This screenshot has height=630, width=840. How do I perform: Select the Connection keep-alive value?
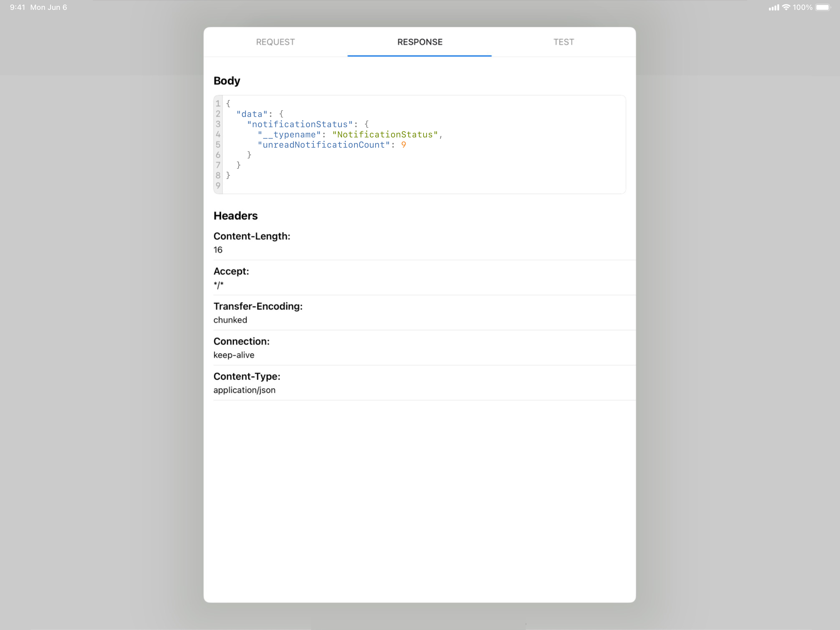pos(234,355)
